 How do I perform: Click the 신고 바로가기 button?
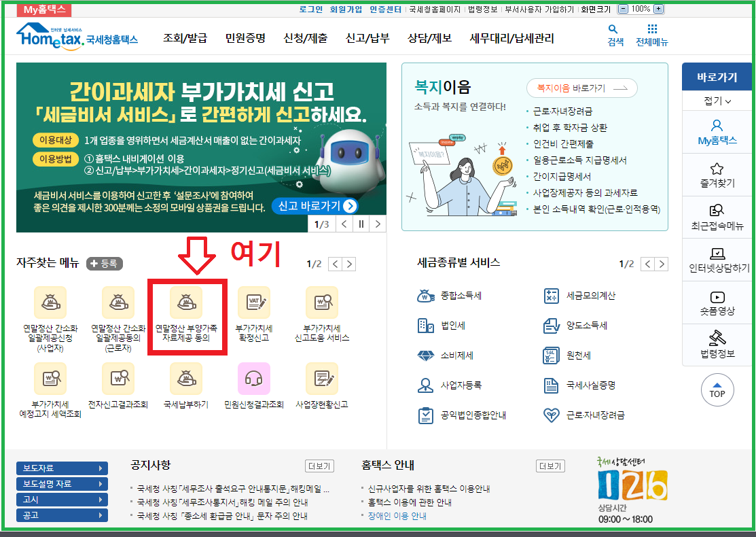pos(314,206)
